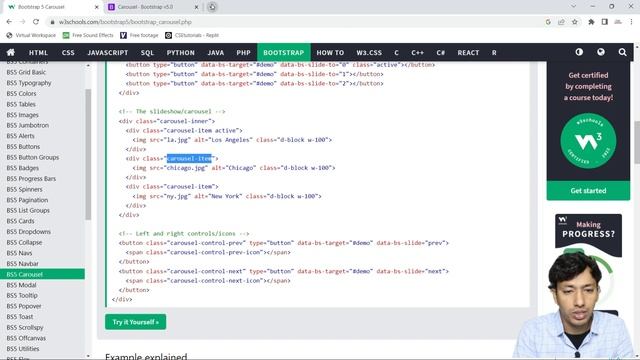Open HTML in top navigation

coord(38,52)
